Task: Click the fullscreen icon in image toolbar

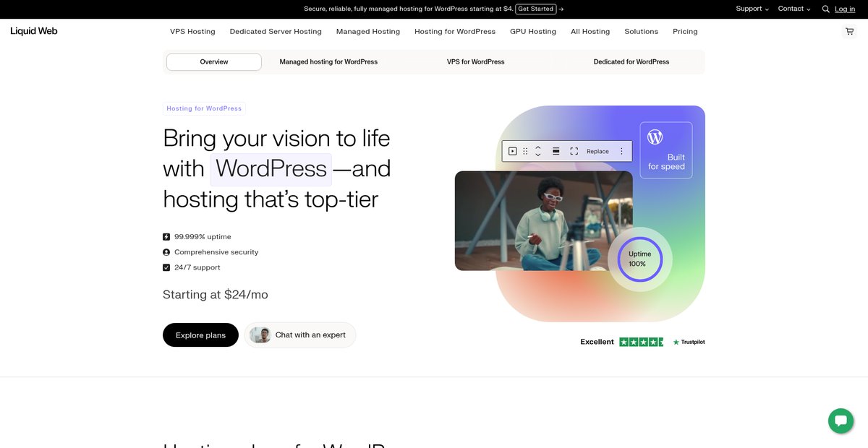Action: (x=574, y=151)
